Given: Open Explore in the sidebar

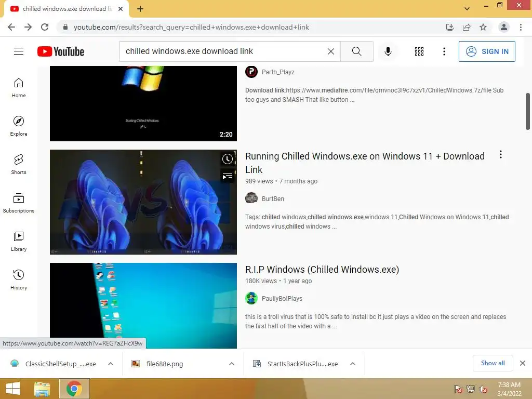Looking at the screenshot, I should pyautogui.click(x=19, y=126).
